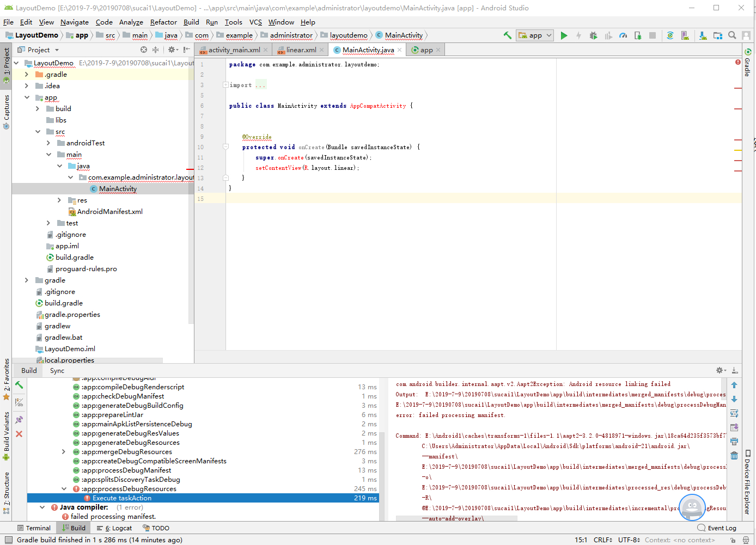Clear build output with trash icon

[x=734, y=455]
